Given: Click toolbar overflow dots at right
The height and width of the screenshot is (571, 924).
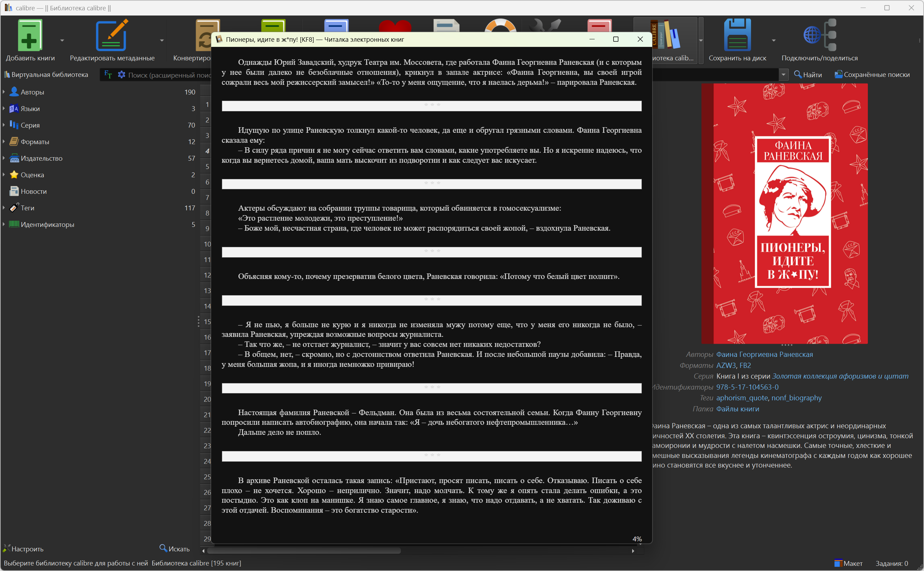Looking at the screenshot, I should point(920,40).
